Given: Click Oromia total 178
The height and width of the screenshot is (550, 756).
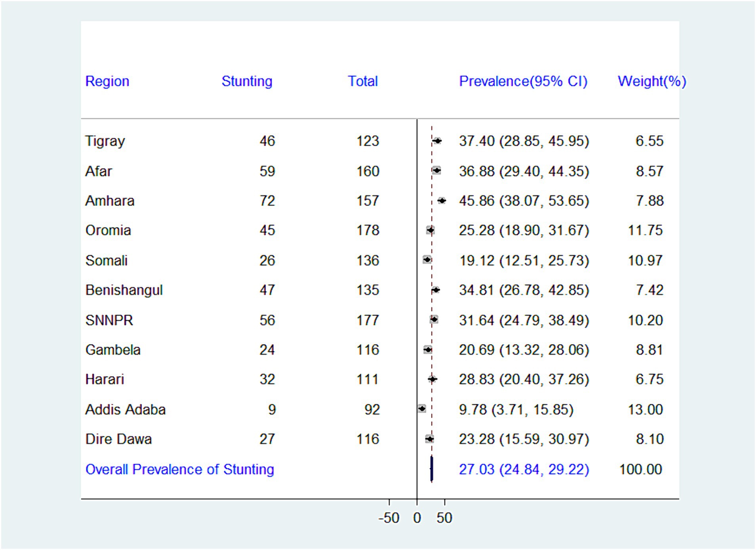Looking at the screenshot, I should click(x=368, y=230).
